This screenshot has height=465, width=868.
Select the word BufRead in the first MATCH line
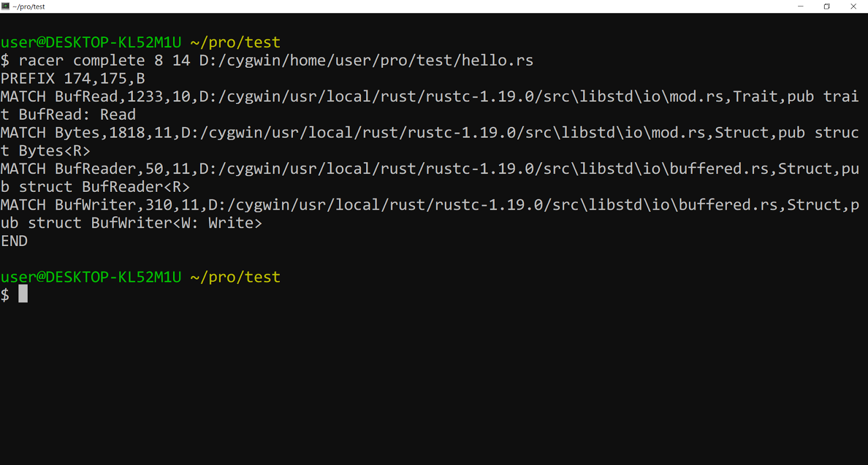[x=87, y=96]
